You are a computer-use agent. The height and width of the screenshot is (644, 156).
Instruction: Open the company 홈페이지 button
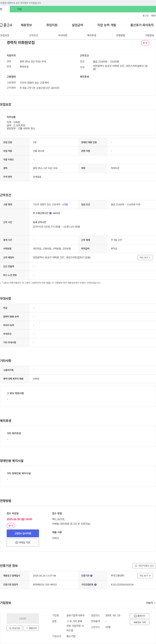coord(140,616)
